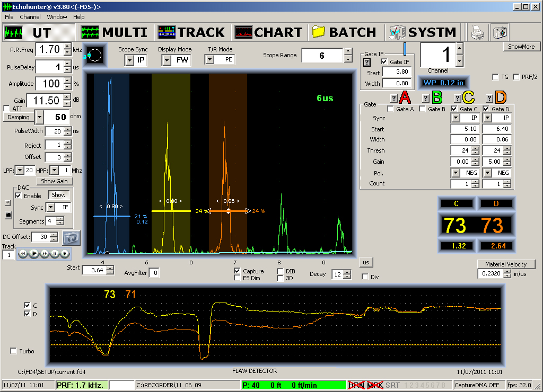This screenshot has width=543, height=392.
Task: Enable the Turbo checkbox
Action: click(13, 351)
